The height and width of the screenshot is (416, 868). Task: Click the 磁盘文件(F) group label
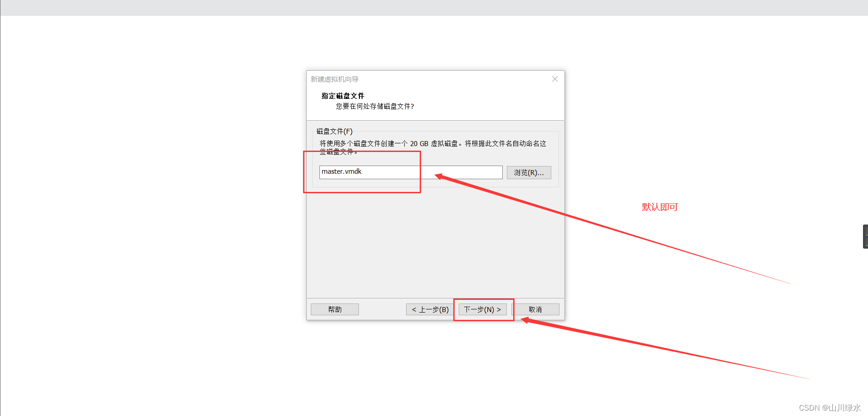334,131
